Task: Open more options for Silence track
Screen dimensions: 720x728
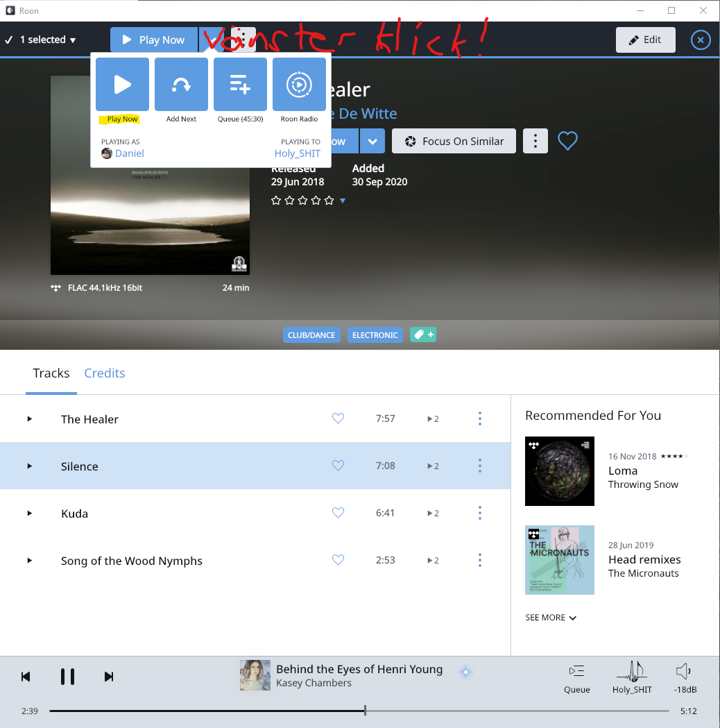Action: (x=480, y=466)
